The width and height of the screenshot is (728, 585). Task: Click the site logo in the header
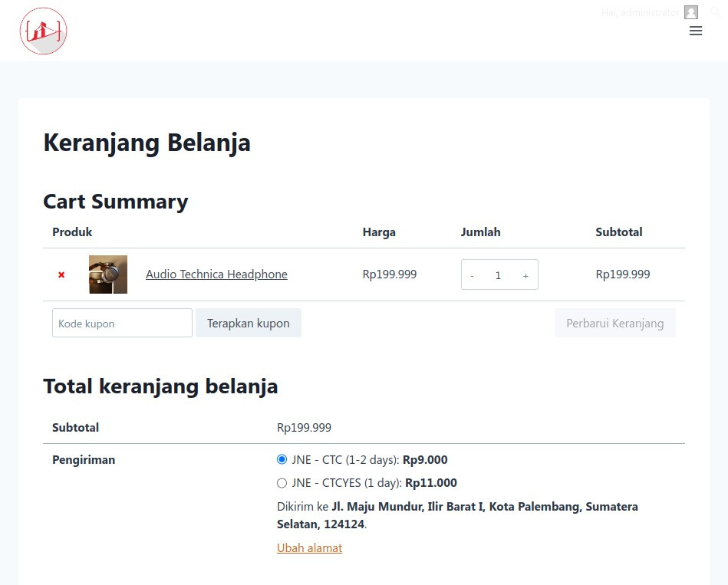tap(44, 31)
